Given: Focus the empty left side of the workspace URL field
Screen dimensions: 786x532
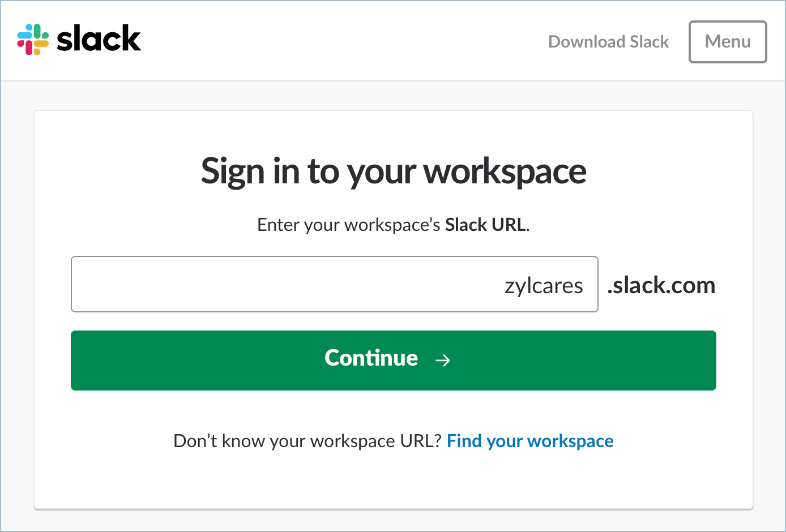Looking at the screenshot, I should [227, 284].
